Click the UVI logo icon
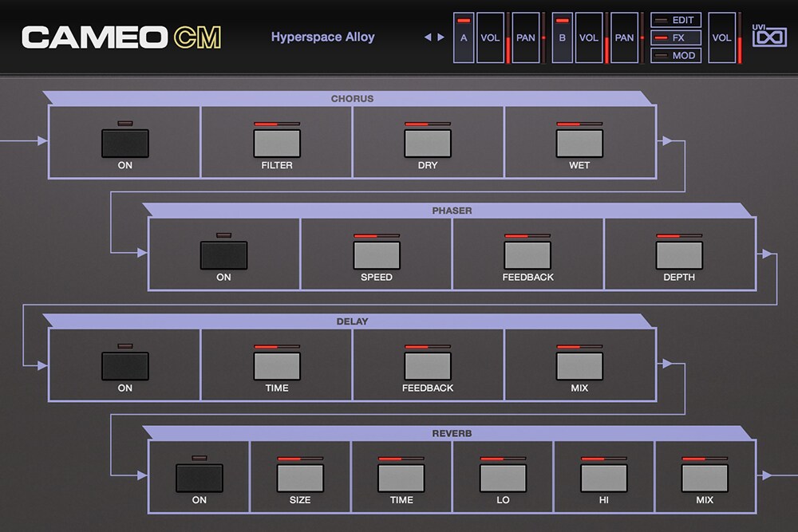 (x=769, y=37)
